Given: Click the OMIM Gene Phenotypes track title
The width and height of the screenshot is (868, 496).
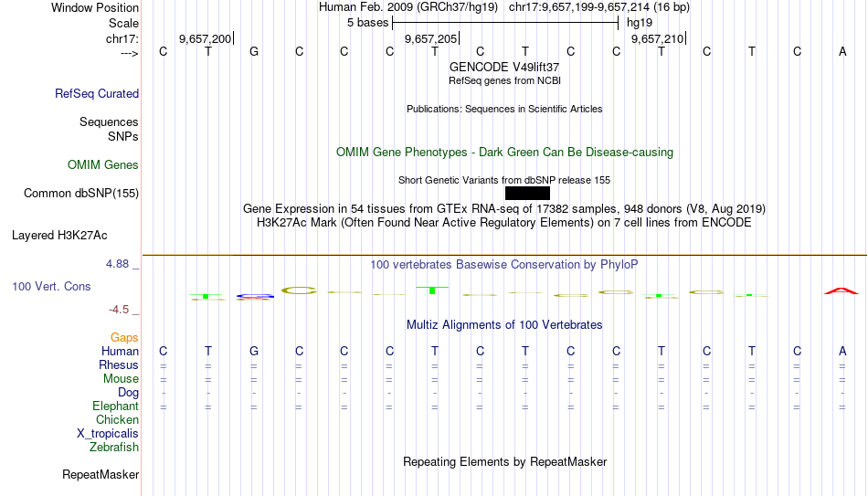Looking at the screenshot, I should (504, 153).
